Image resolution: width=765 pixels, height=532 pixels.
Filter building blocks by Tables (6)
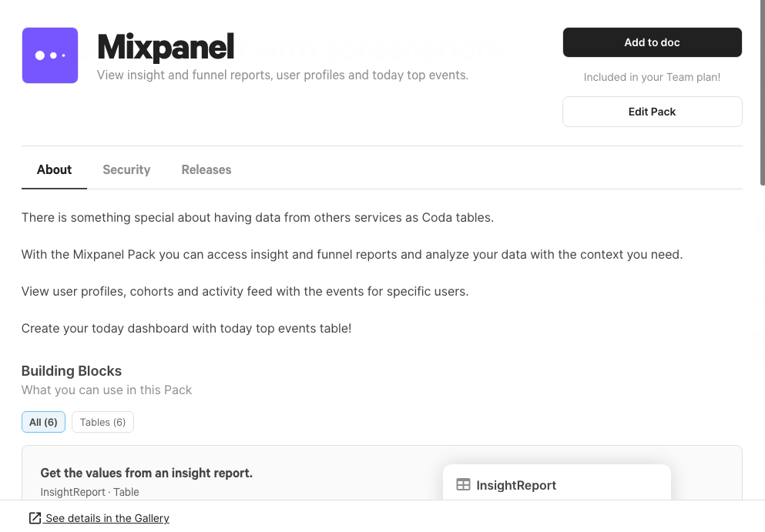pos(102,422)
